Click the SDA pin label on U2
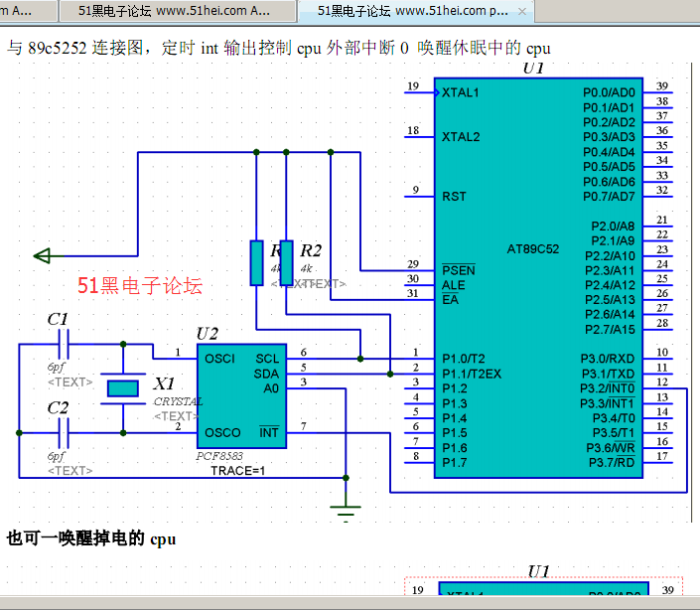The height and width of the screenshot is (610, 700). coord(266,374)
